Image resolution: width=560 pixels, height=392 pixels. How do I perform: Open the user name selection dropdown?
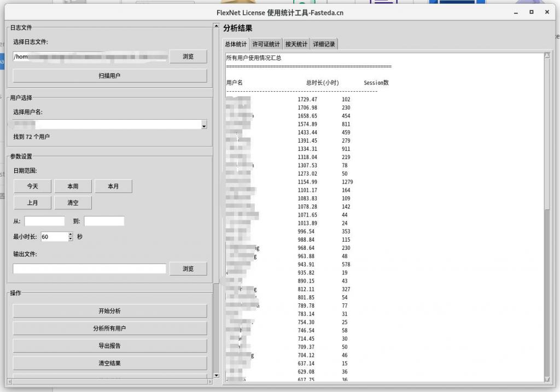click(203, 124)
